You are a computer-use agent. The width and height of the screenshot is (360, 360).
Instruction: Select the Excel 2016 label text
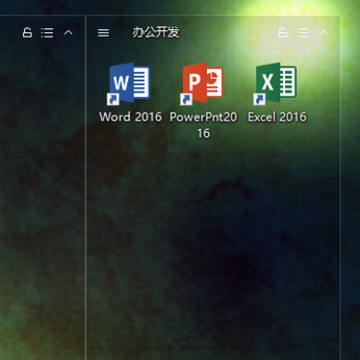tap(277, 117)
